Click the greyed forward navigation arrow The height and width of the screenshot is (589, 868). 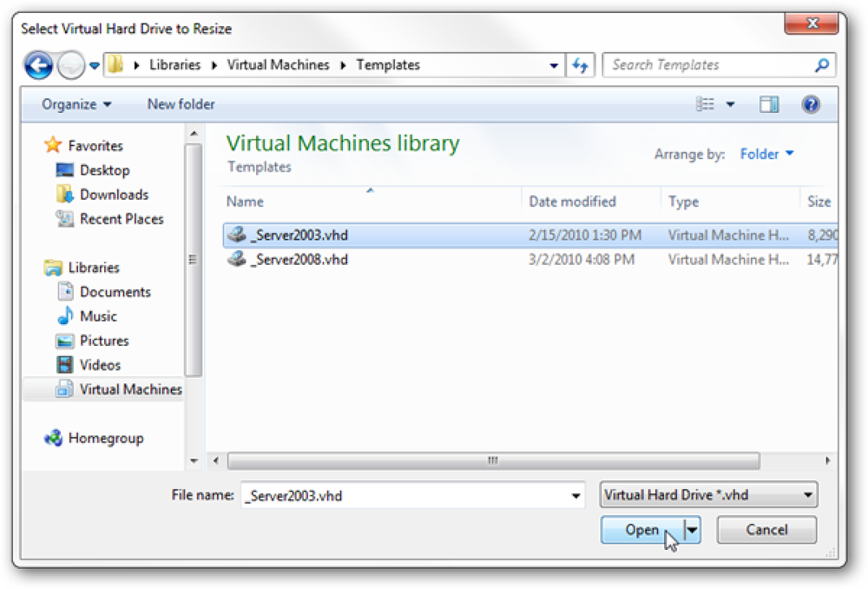(71, 65)
